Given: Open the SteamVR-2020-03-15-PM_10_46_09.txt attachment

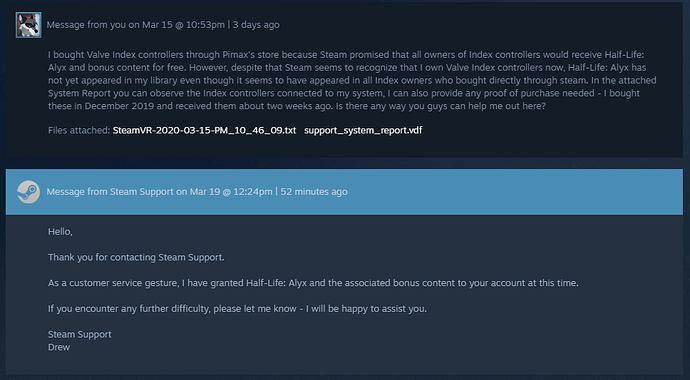Looking at the screenshot, I should tap(204, 131).
